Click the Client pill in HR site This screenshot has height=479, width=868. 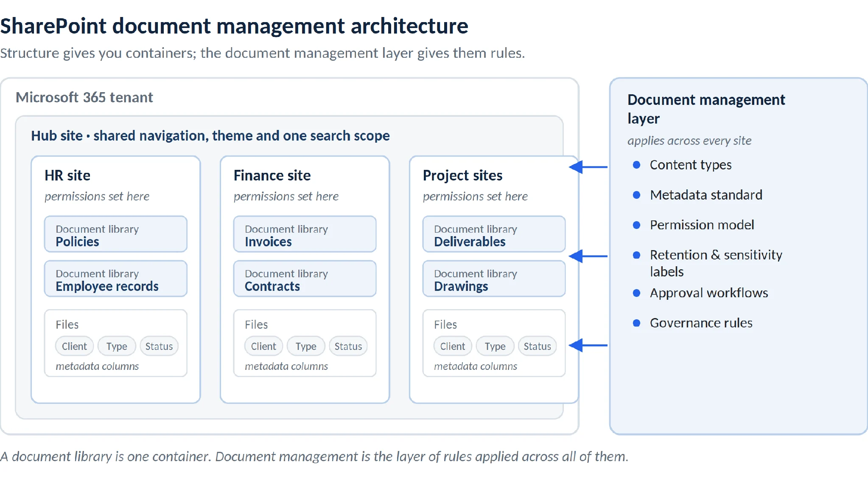click(x=74, y=346)
